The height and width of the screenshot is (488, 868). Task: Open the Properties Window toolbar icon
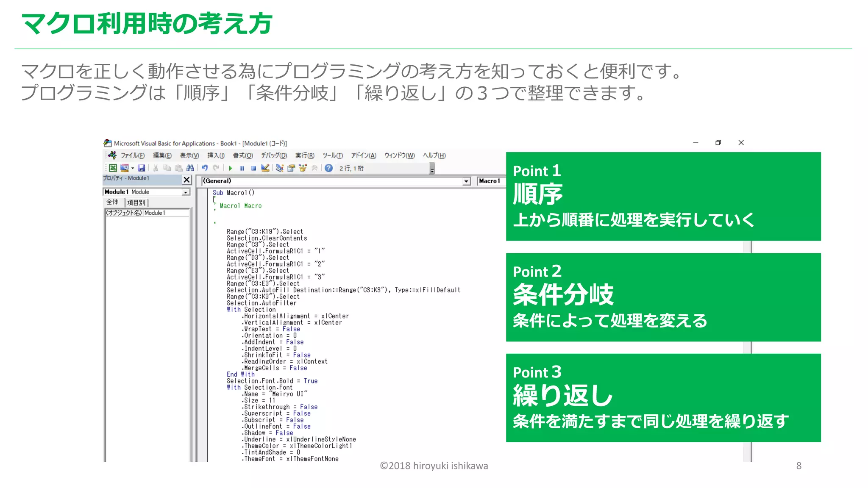(x=291, y=168)
